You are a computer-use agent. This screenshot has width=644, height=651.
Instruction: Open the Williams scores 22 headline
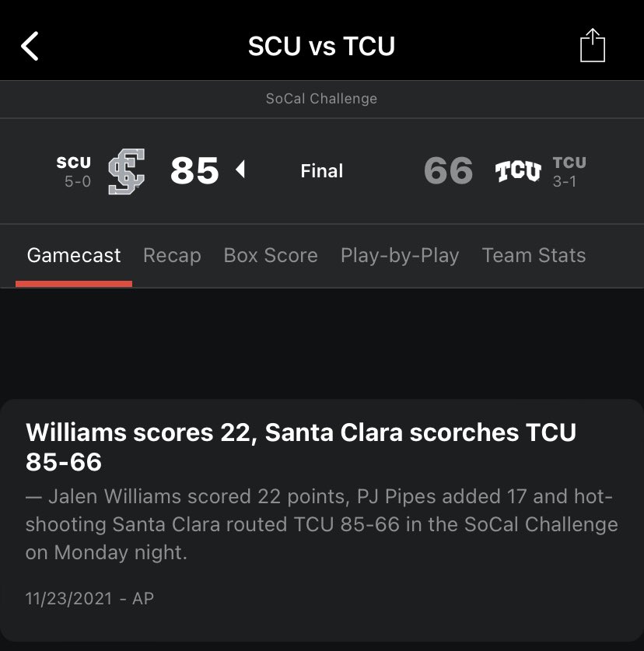(300, 446)
